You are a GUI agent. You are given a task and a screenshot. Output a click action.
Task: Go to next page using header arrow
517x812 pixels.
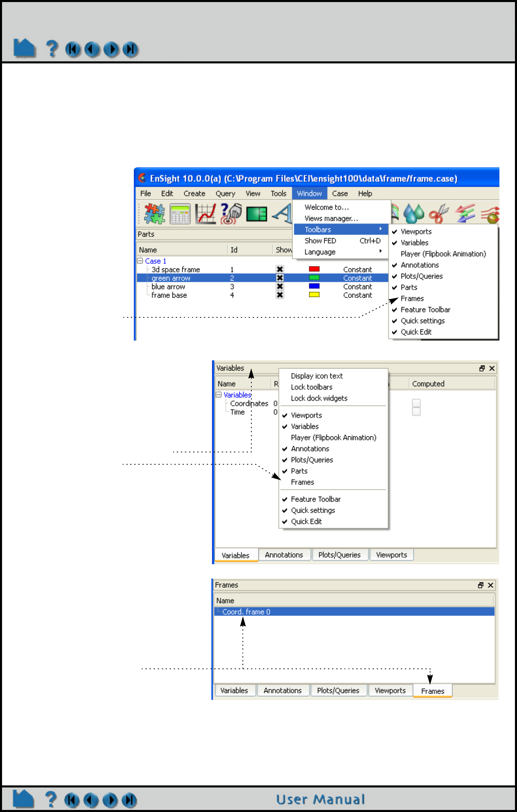click(111, 49)
